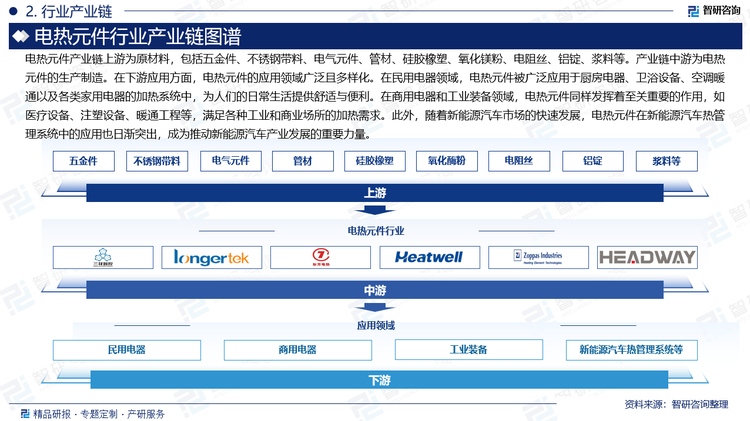Click the arrow below the 上游 bar
The image size is (750, 421).
tap(375, 210)
